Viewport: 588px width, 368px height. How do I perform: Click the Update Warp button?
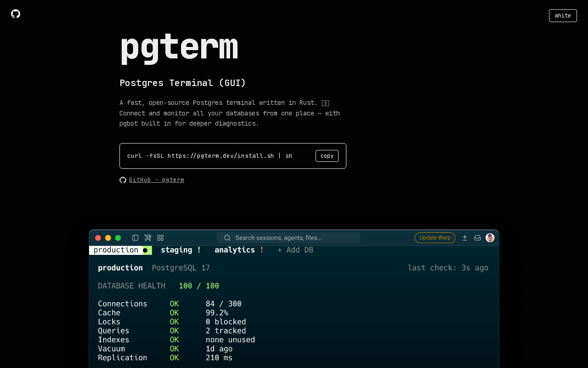(x=435, y=238)
